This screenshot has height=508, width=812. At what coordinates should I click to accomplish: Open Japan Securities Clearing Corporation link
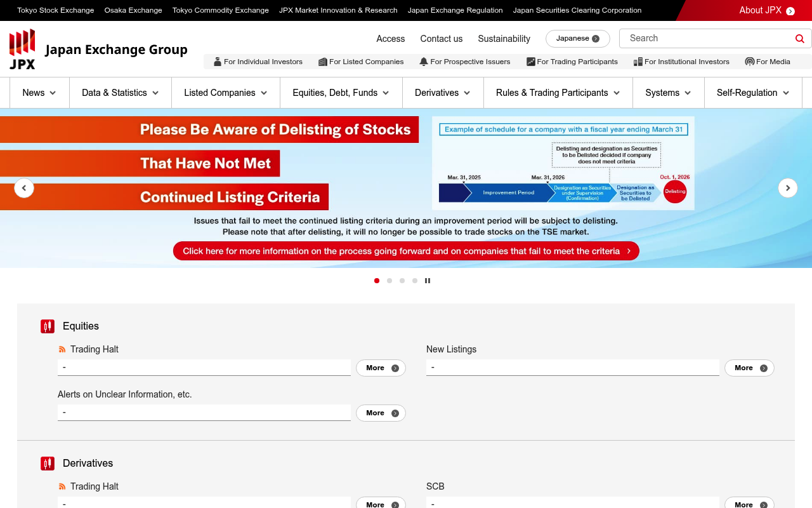577,10
